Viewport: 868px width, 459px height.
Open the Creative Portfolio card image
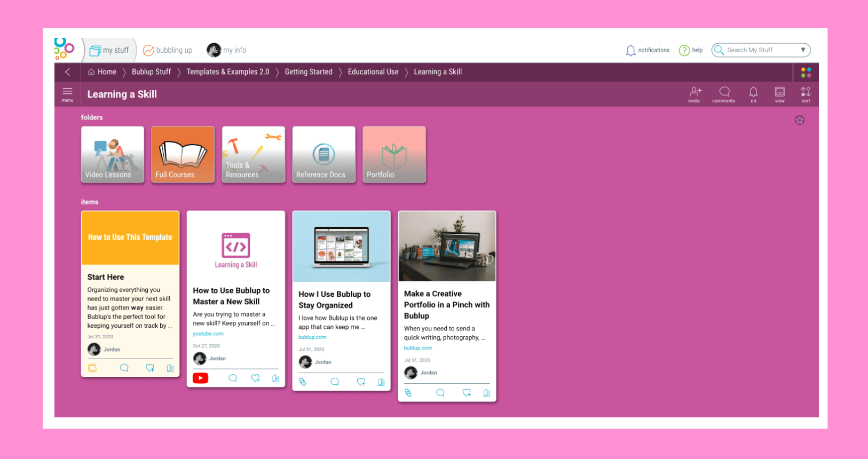(x=447, y=246)
